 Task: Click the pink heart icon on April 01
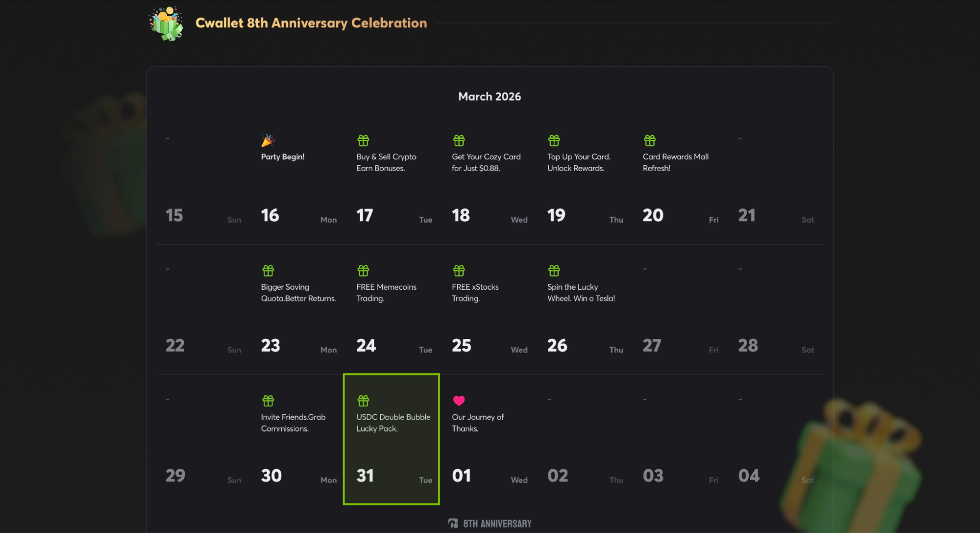click(459, 401)
